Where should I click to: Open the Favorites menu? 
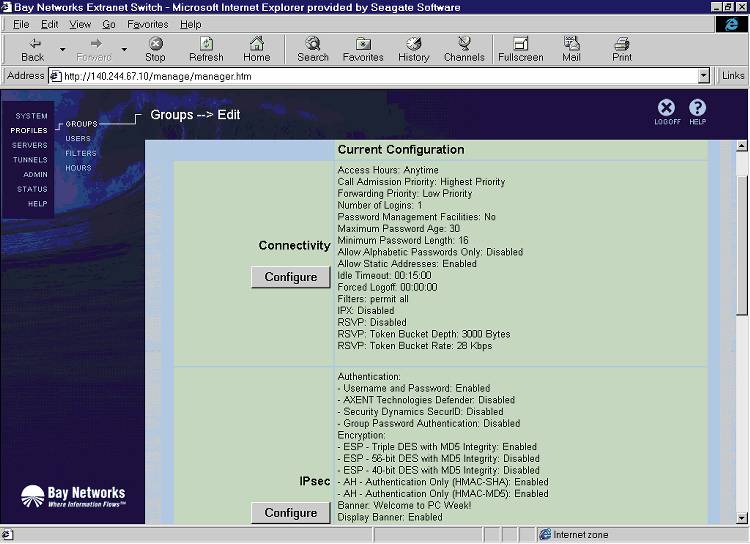click(147, 24)
